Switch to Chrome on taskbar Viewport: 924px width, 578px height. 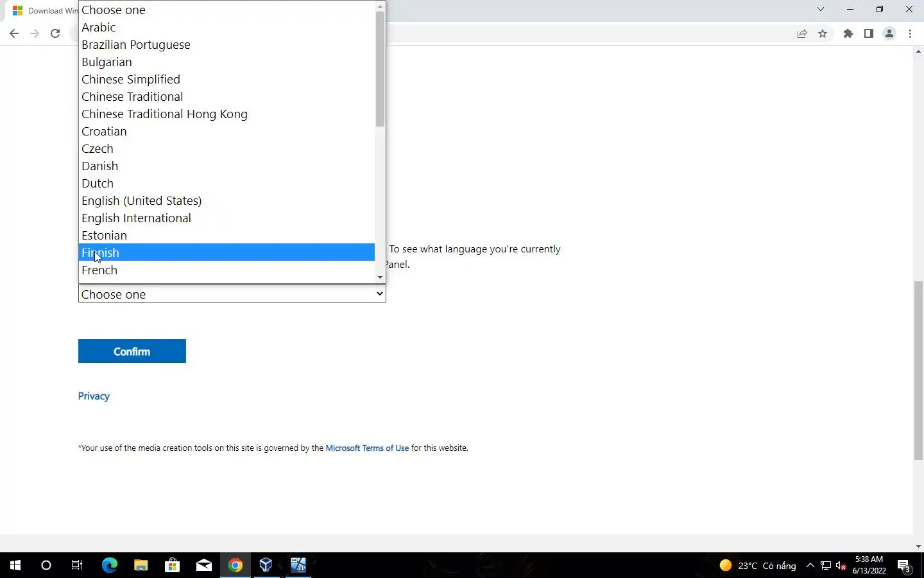click(x=235, y=565)
